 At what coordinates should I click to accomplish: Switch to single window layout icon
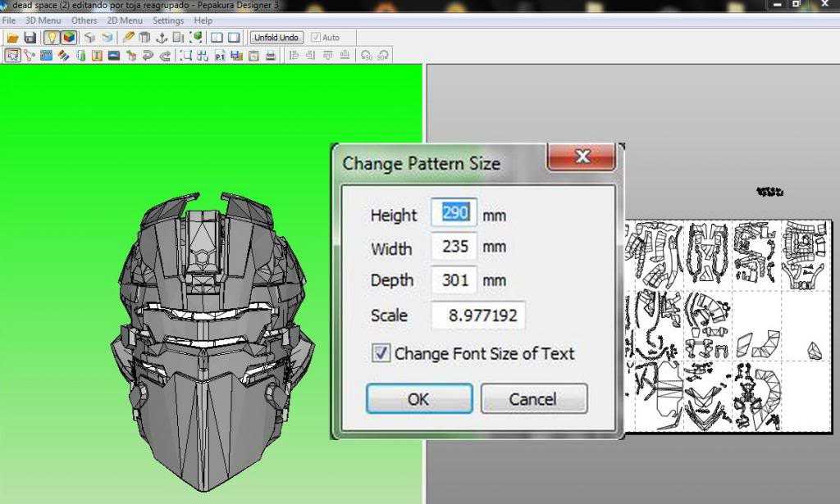pyautogui.click(x=234, y=38)
